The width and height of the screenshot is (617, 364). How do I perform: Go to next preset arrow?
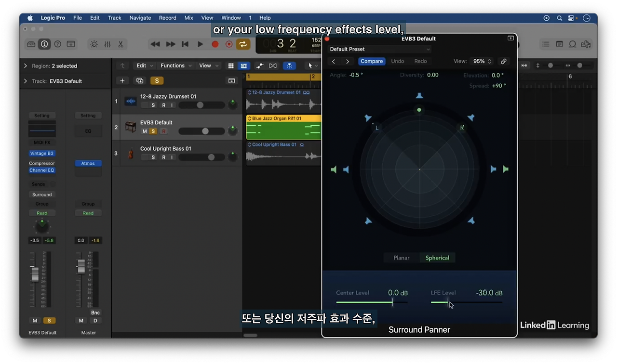[x=348, y=61]
